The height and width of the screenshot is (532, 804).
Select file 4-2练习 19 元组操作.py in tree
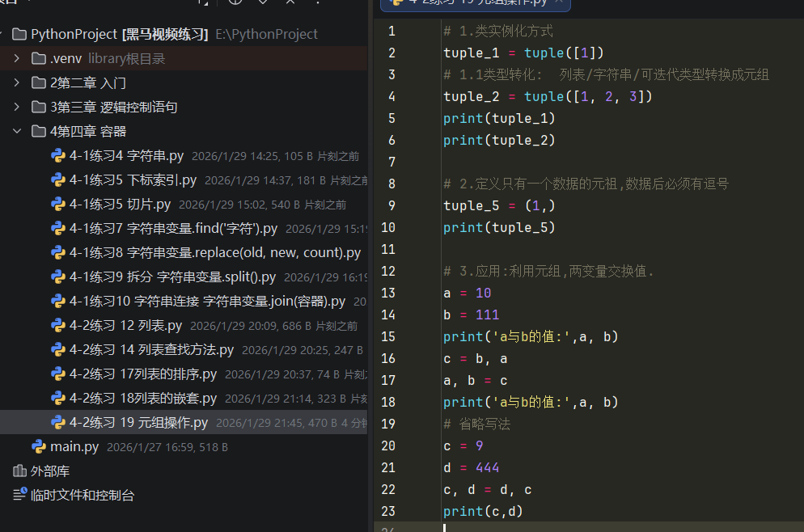tap(139, 422)
